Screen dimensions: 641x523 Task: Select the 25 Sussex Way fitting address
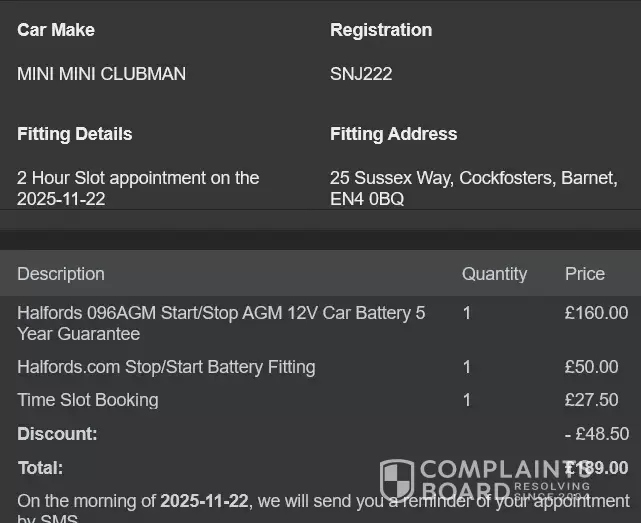(x=473, y=188)
